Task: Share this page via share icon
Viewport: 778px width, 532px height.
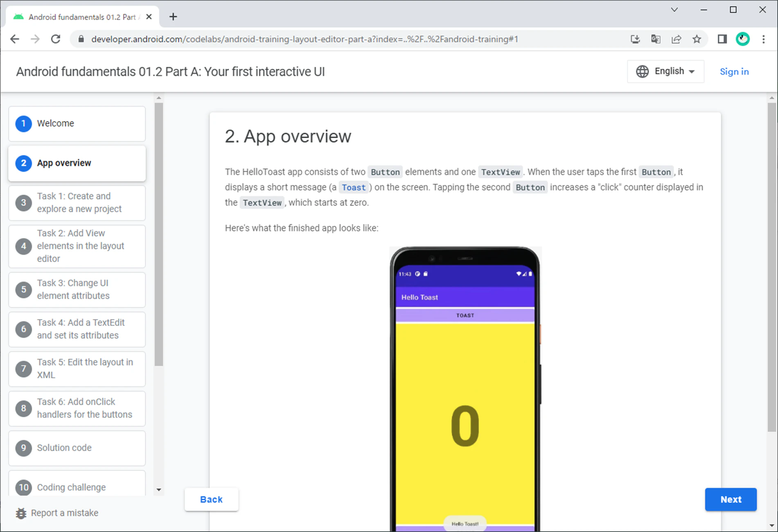Action: tap(676, 39)
